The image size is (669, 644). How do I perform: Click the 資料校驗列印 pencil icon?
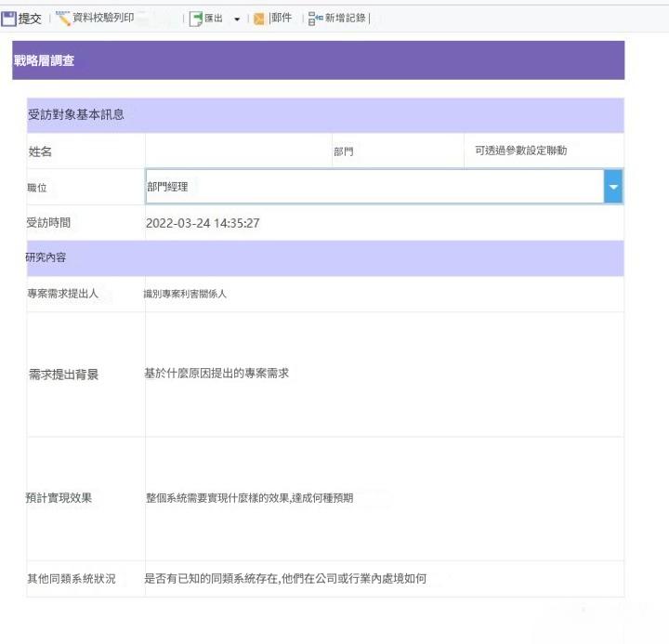pyautogui.click(x=63, y=19)
